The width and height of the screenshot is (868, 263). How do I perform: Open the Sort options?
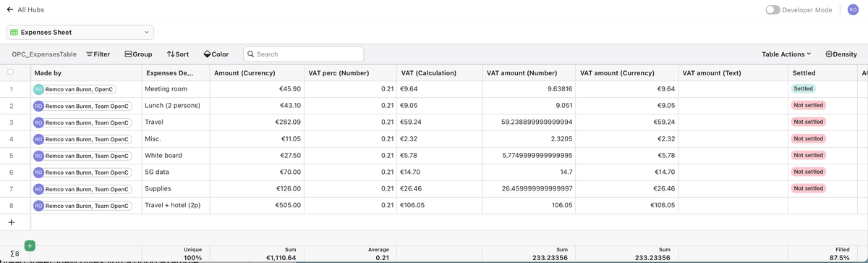click(x=177, y=54)
